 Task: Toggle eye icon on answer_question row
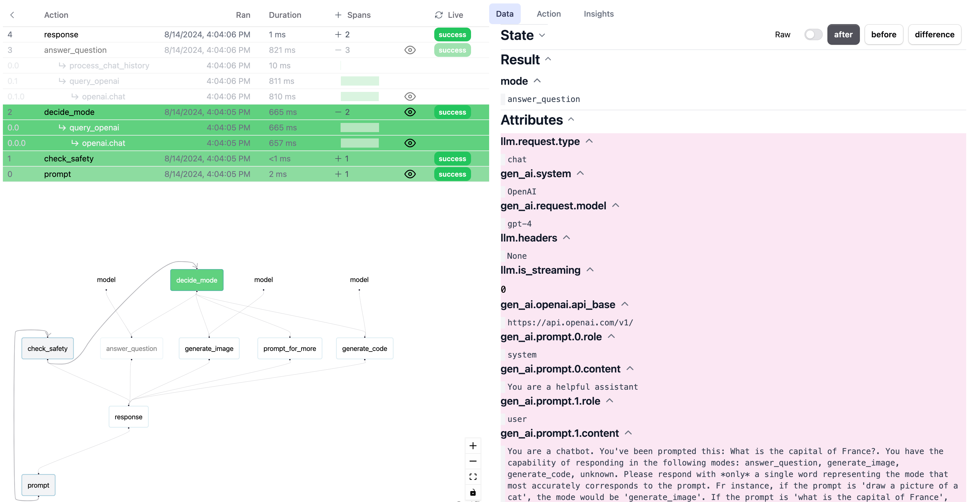pos(410,50)
